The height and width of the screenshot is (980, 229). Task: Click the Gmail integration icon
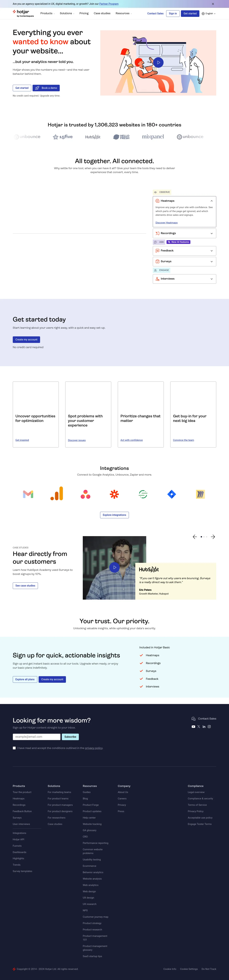tap(28, 494)
